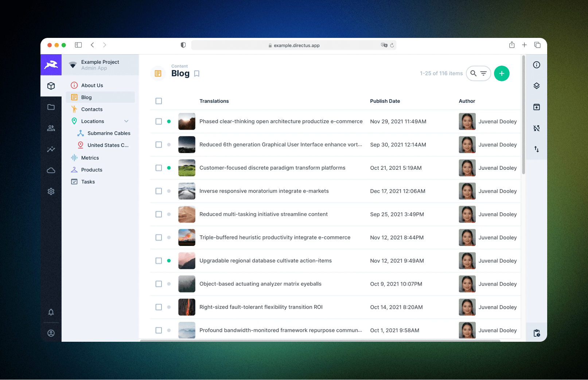Click the horizontal scrollbar under the table

[320, 341]
